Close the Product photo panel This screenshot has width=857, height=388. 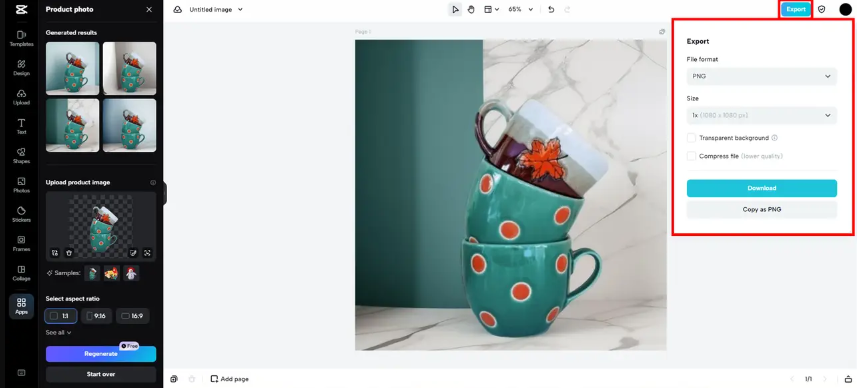click(x=149, y=9)
